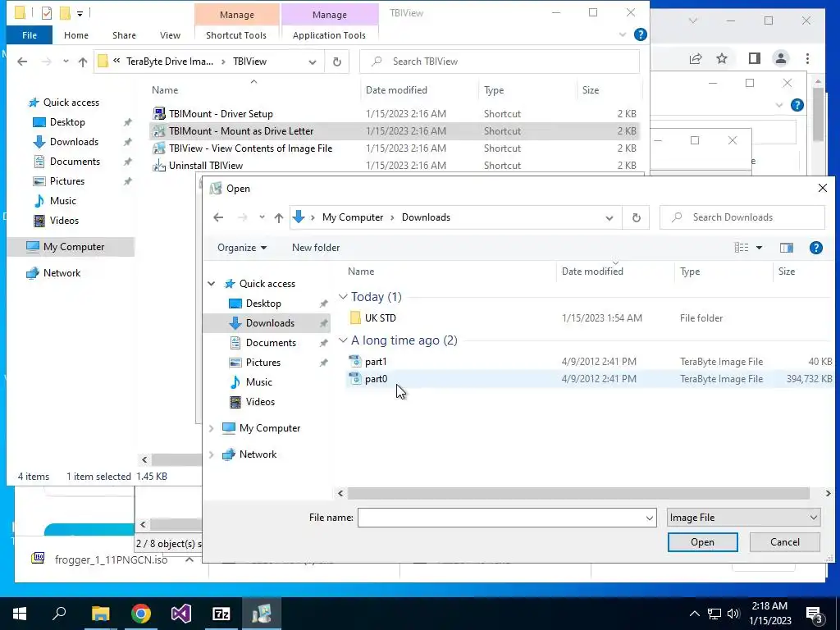This screenshot has height=630, width=840.
Task: Click the volume icon in system tray
Action: [x=733, y=614]
